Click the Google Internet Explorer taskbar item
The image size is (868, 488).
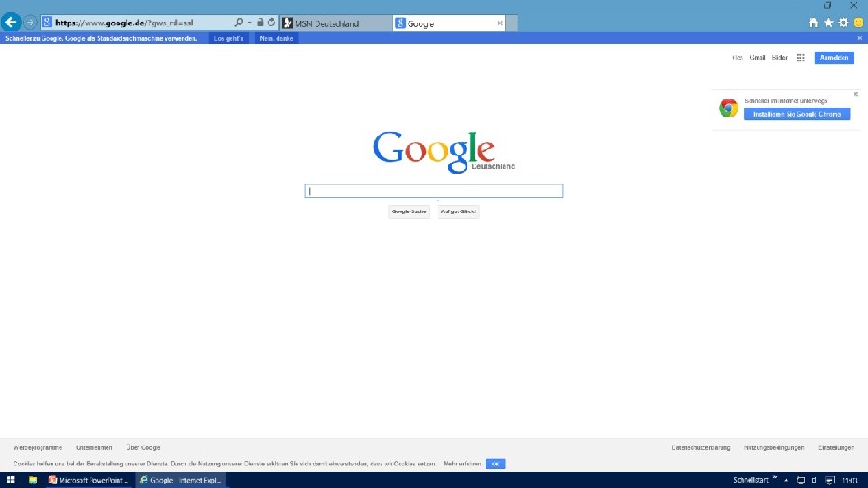click(181, 480)
